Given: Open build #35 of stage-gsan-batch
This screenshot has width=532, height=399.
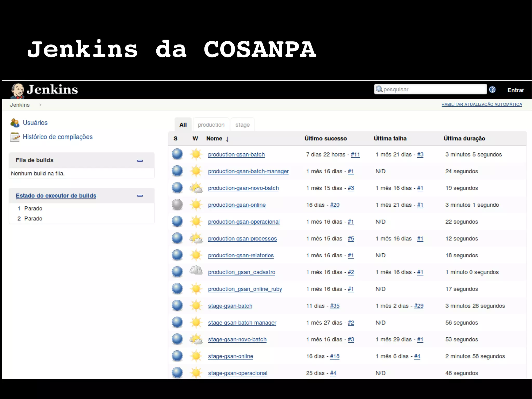Looking at the screenshot, I should [x=335, y=306].
